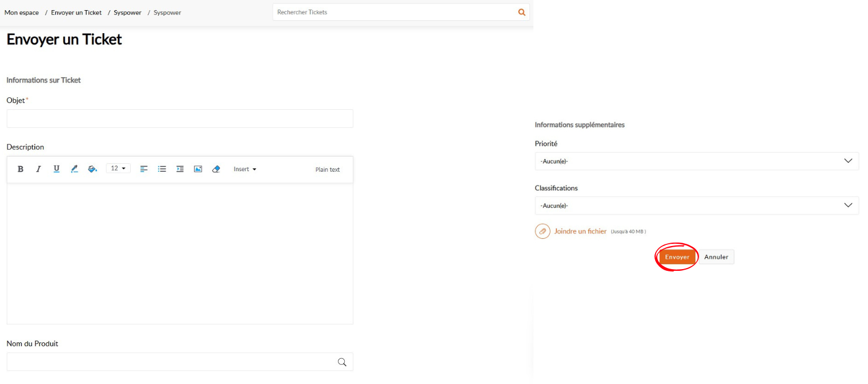868x384 pixels.
Task: Click the orange search icon in Rechercher Tickets
Action: 522,12
